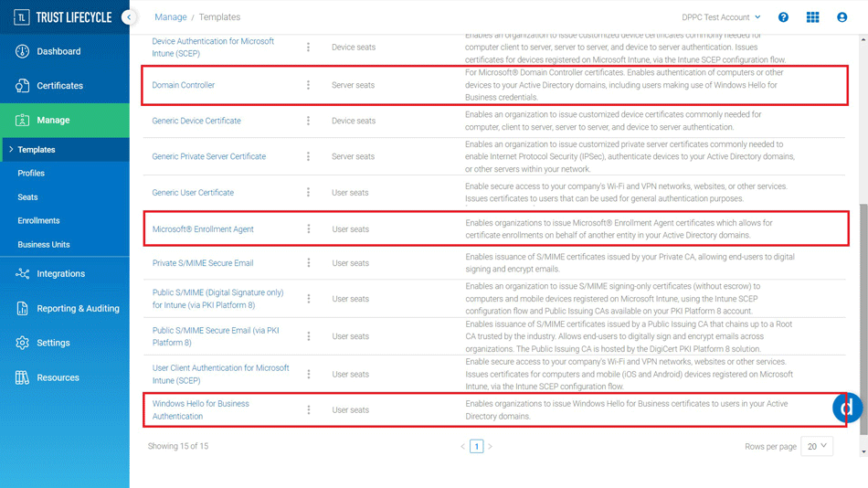Expand the DPPC Test Account dropdown
Screen dimensions: 868x488
tap(721, 17)
